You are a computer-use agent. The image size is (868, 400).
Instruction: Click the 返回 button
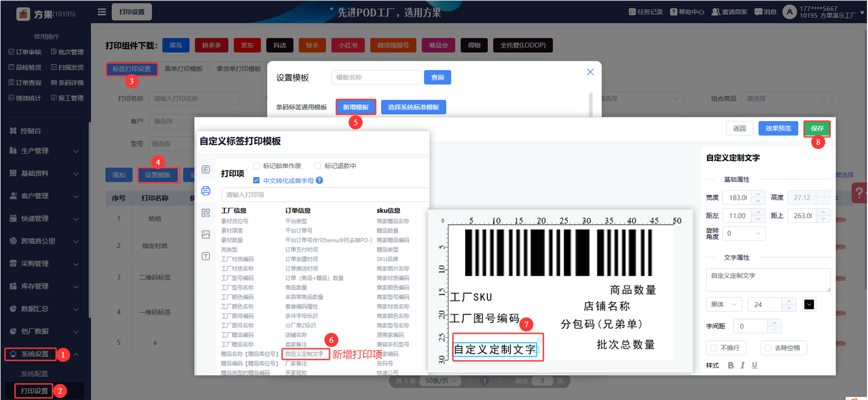click(740, 128)
